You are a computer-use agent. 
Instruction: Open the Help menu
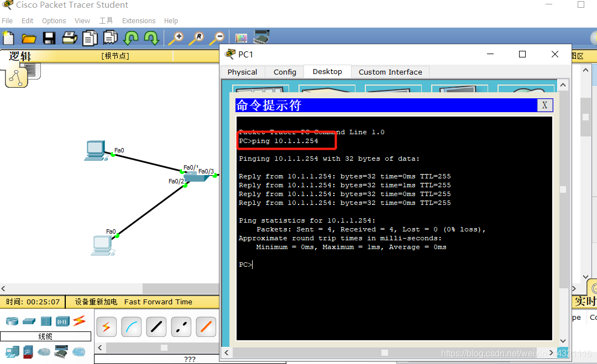(171, 20)
